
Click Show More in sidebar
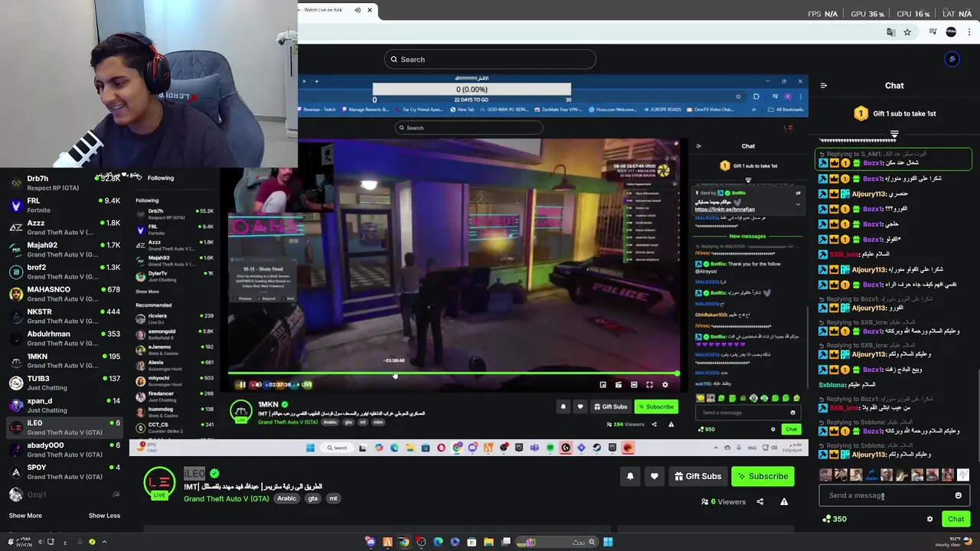pos(25,515)
